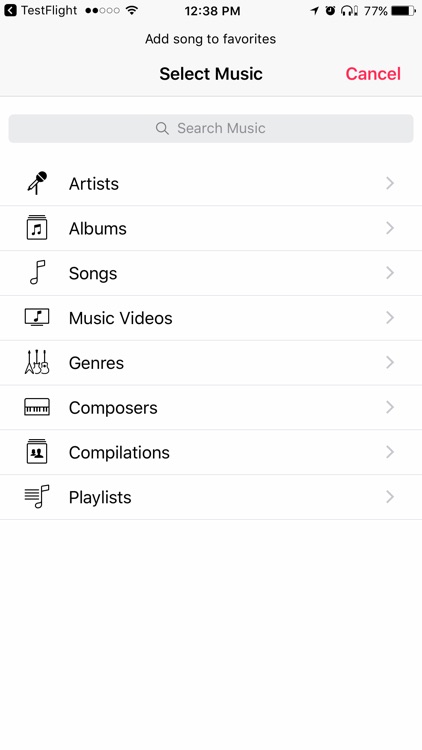Tap the Music Videos screen icon
The width and height of the screenshot is (422, 750).
point(37,318)
